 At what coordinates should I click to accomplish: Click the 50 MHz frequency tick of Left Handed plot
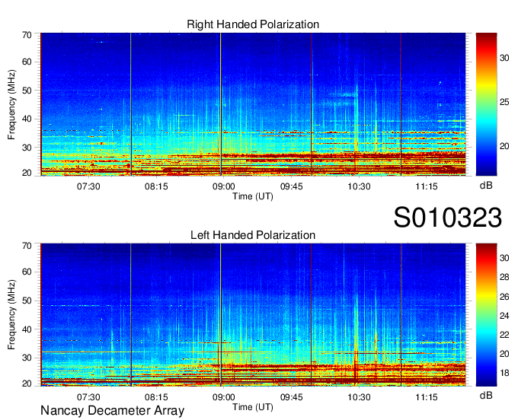pos(27,301)
